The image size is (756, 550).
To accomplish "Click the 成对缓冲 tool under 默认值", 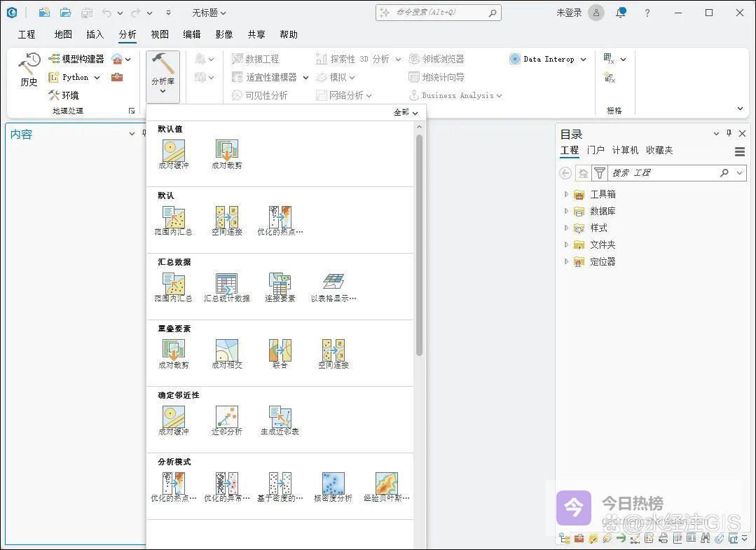I will pyautogui.click(x=173, y=154).
